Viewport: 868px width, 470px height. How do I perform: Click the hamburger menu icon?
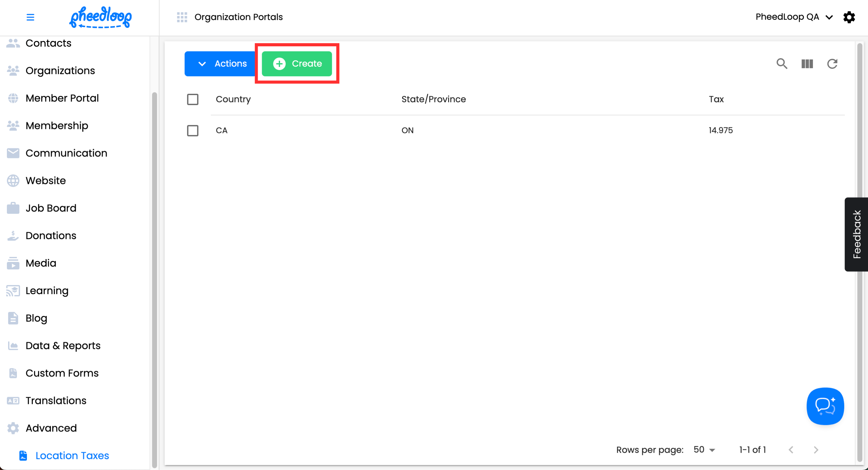[x=30, y=17]
